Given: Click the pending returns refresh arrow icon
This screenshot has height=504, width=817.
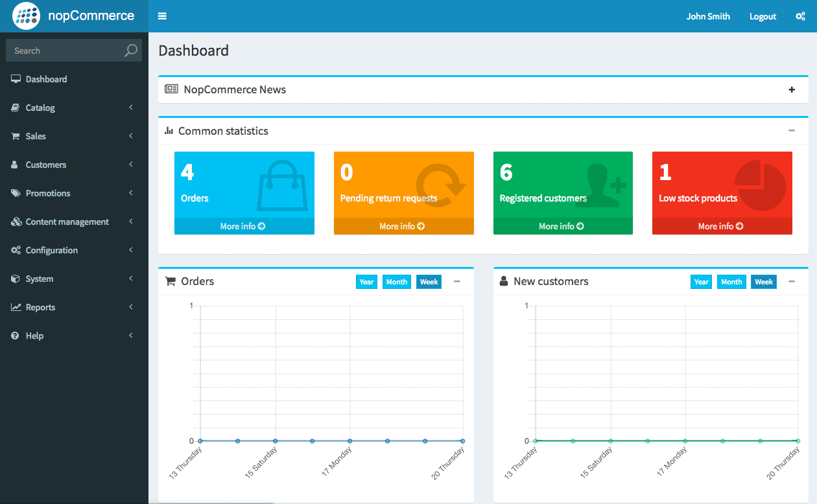Looking at the screenshot, I should pyautogui.click(x=441, y=182).
